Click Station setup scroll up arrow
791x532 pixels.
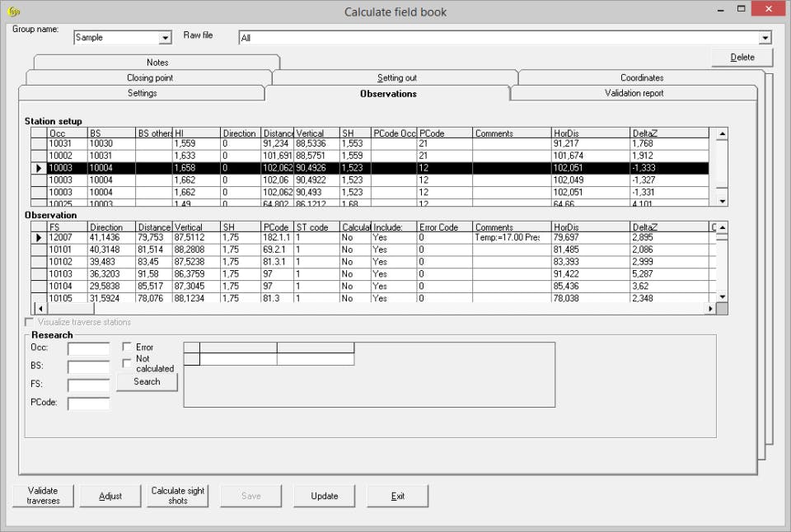point(723,133)
